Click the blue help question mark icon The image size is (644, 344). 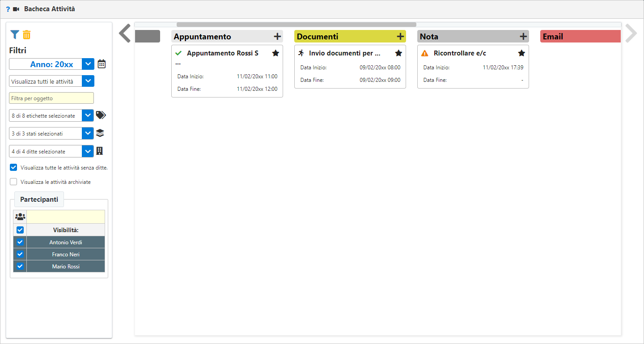(x=8, y=9)
